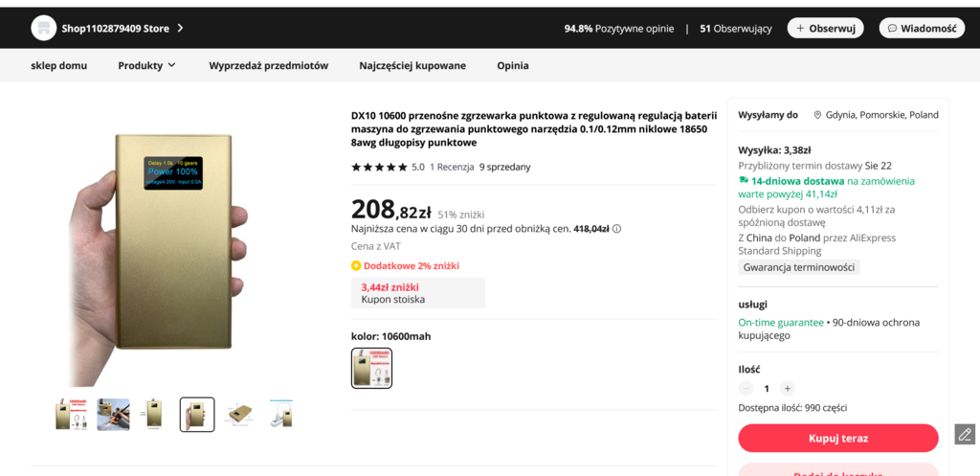
Task: Click the green delivery truck icon
Action: 744,180
